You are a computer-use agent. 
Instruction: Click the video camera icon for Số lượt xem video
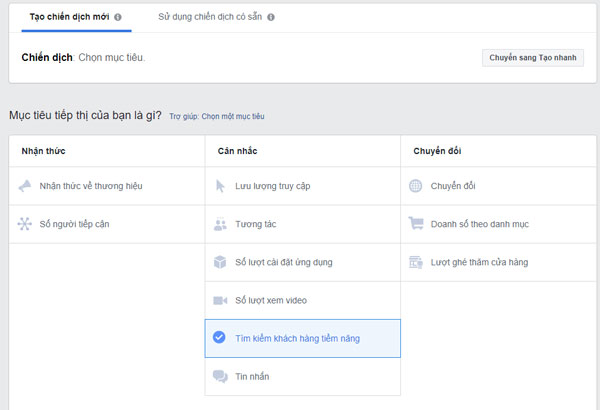[x=220, y=301]
